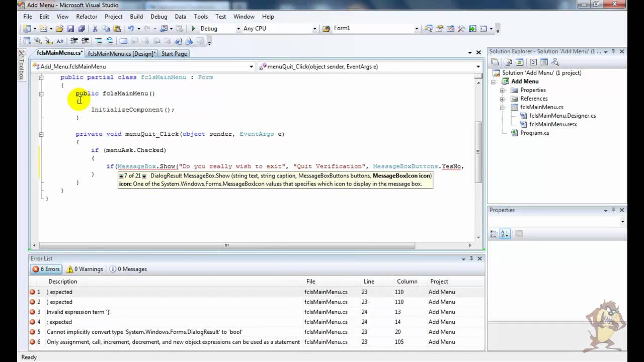Expand the Properties node in Solution Explorer
Viewport: 644px width, 362px height.
502,90
